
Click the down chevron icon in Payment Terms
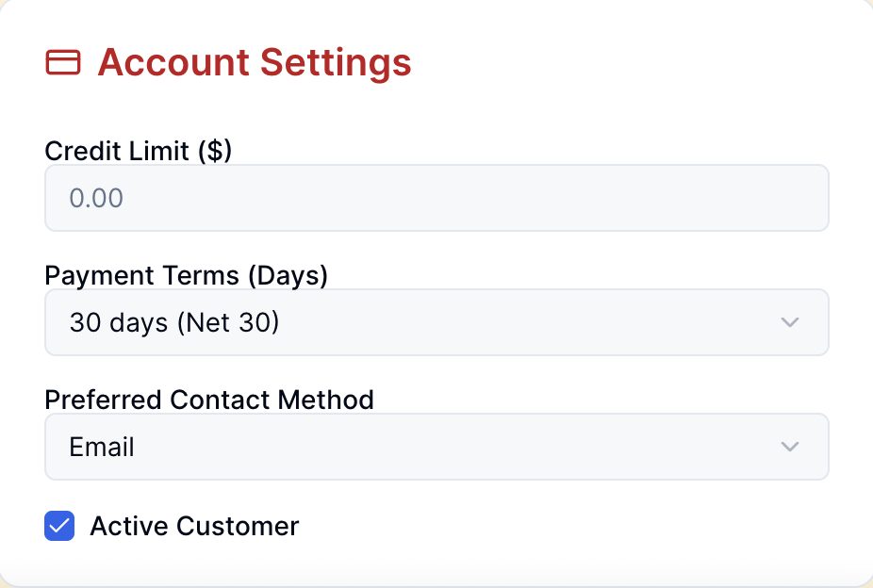tap(790, 323)
